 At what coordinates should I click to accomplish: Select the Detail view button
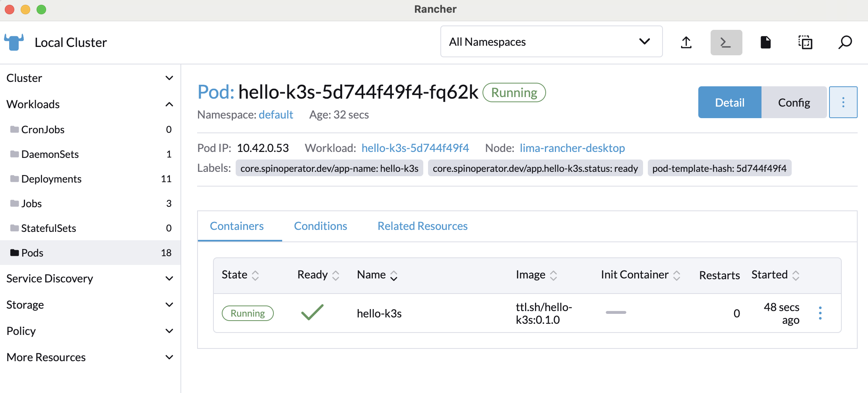pos(730,102)
